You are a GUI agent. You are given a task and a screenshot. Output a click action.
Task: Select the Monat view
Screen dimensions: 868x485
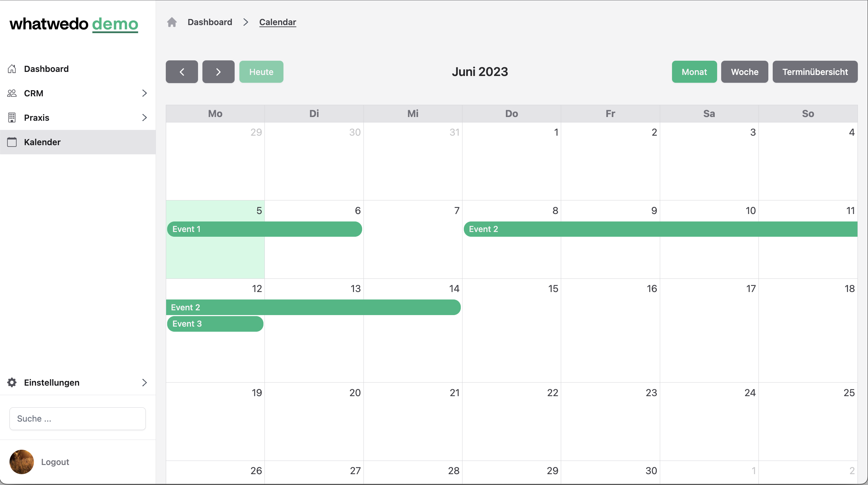coord(694,72)
